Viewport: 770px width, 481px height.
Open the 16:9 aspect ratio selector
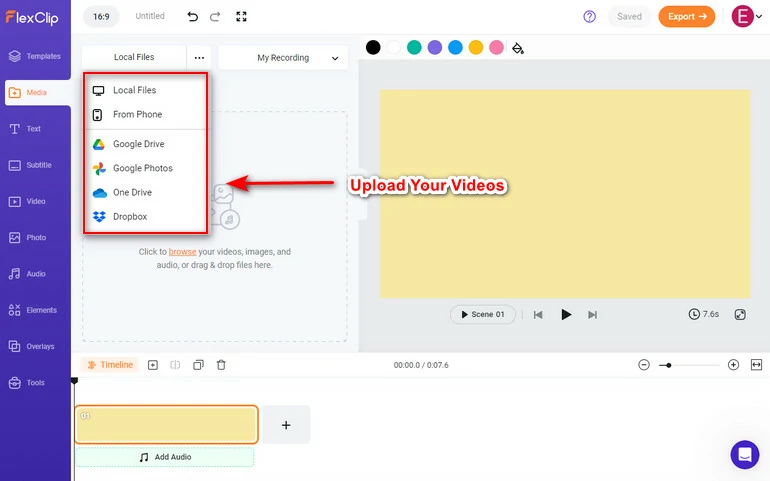101,17
